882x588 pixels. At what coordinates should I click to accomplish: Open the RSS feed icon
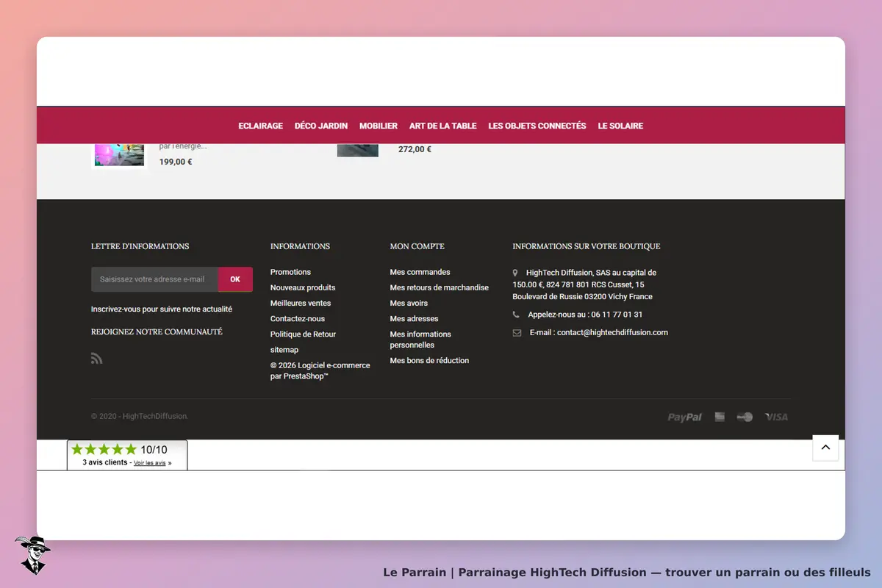pos(96,358)
